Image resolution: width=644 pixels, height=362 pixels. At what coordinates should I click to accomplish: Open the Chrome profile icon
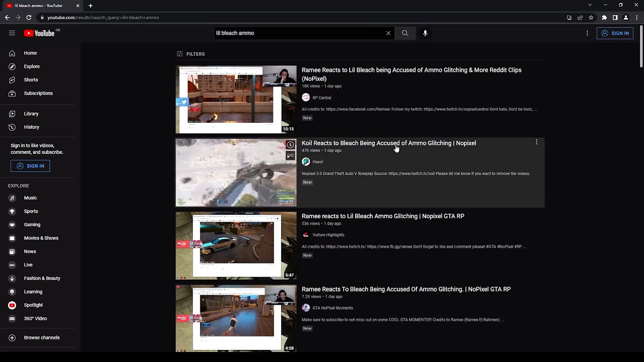pos(626,18)
